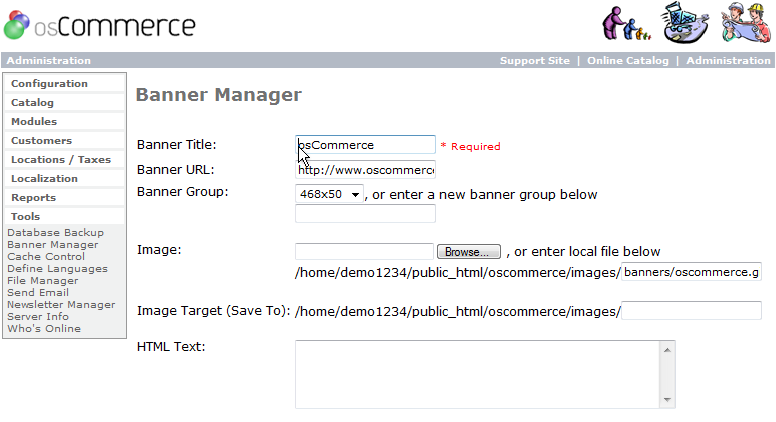The image size is (776, 422).
Task: Click the Browse... button
Action: pyautogui.click(x=469, y=252)
